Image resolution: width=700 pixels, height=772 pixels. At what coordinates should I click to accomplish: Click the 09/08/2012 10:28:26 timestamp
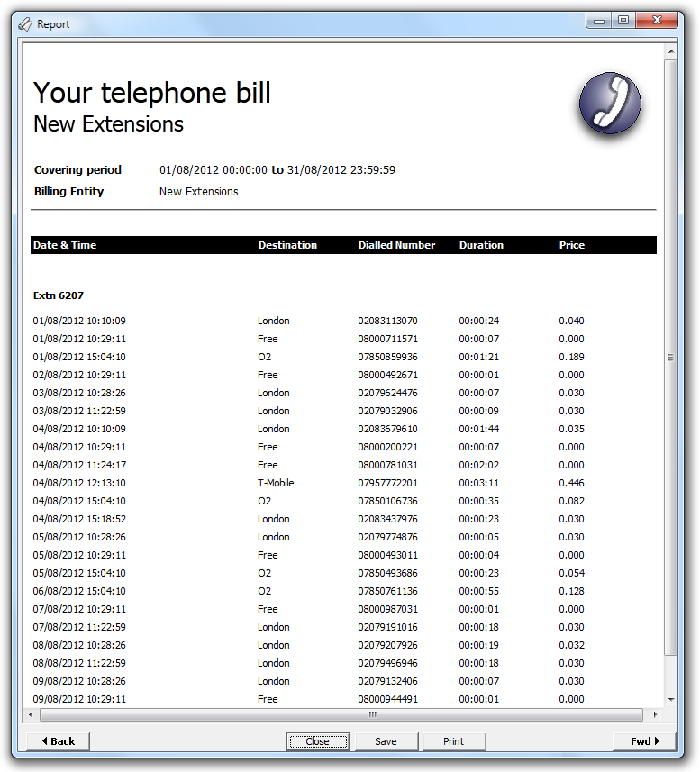[79, 681]
